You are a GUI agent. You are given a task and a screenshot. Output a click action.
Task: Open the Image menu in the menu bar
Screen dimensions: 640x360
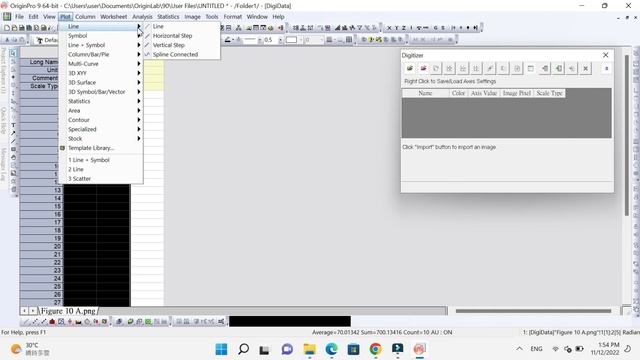point(192,17)
